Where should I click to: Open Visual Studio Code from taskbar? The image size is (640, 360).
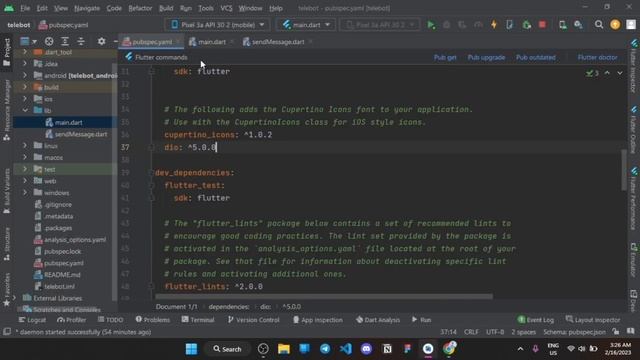pyautogui.click(x=345, y=349)
